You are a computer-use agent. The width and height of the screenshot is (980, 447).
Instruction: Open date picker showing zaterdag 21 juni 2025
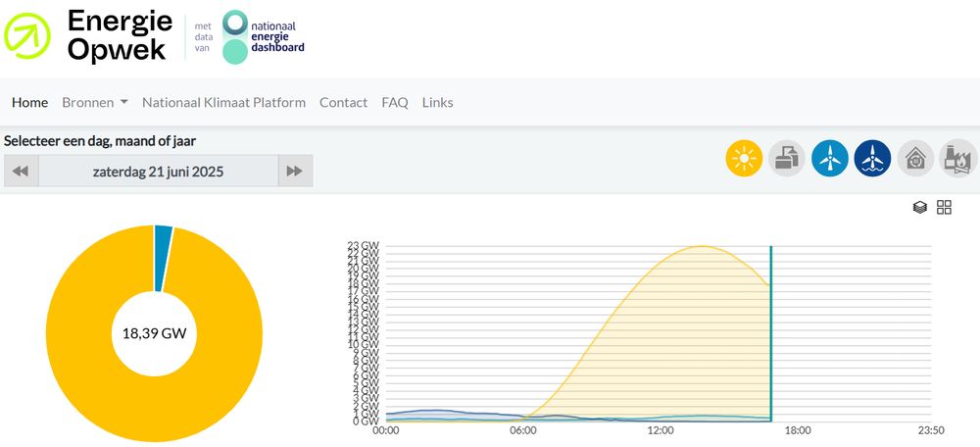158,171
